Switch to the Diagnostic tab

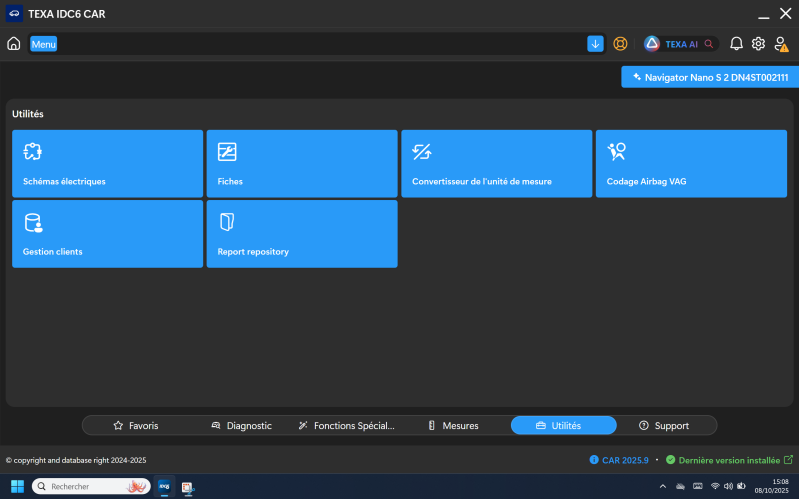(x=241, y=426)
